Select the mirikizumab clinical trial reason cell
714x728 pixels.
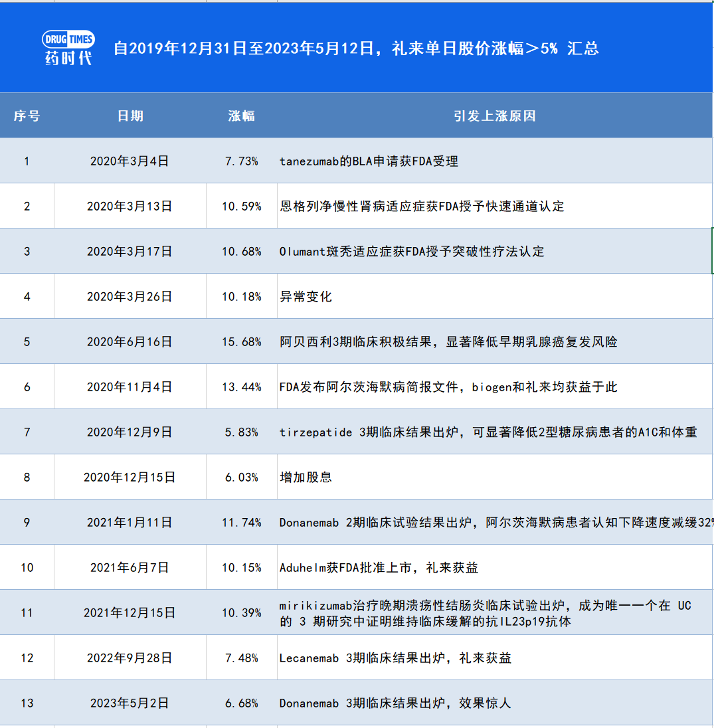click(485, 612)
